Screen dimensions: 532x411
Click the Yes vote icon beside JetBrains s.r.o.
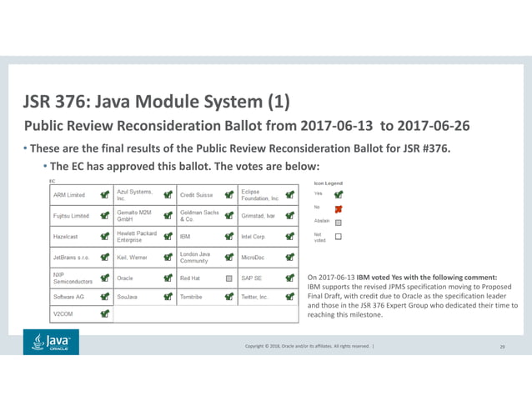coord(105,257)
